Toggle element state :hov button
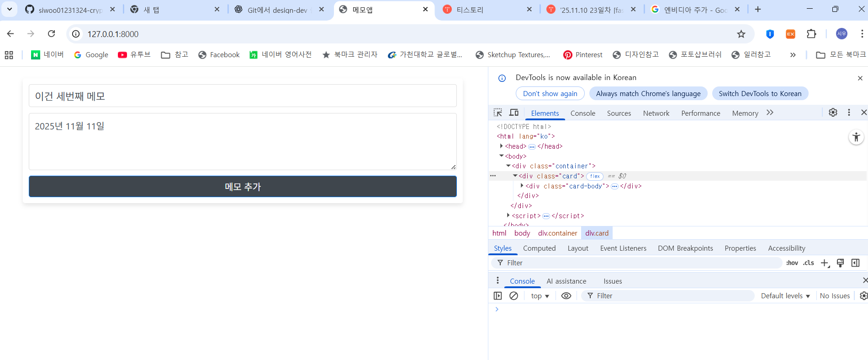This screenshot has width=868, height=360. click(792, 263)
